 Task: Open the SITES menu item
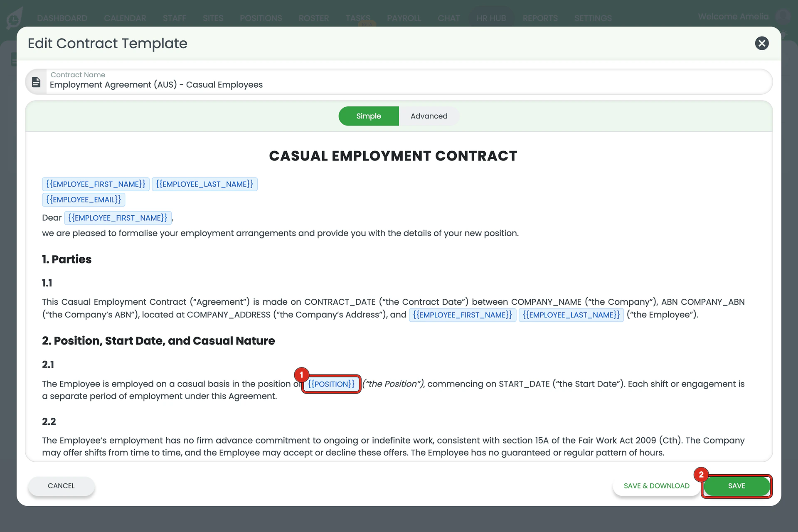point(213,18)
